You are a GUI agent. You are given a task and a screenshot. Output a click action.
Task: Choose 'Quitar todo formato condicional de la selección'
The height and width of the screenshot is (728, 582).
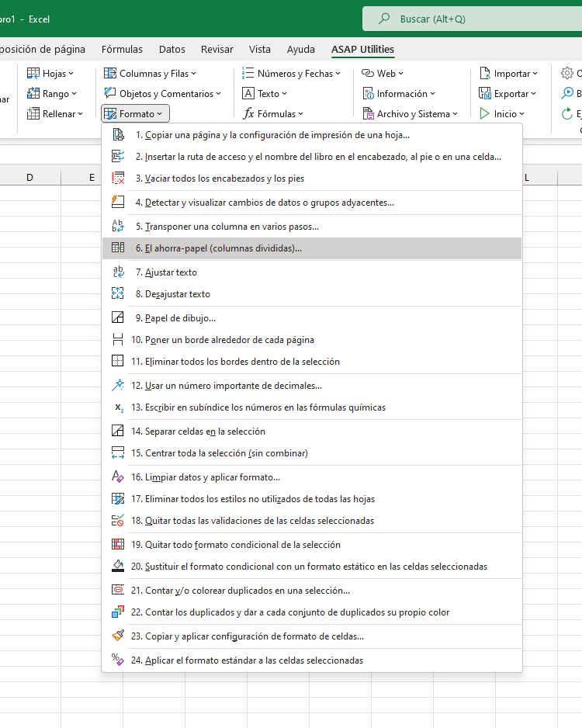(312, 545)
